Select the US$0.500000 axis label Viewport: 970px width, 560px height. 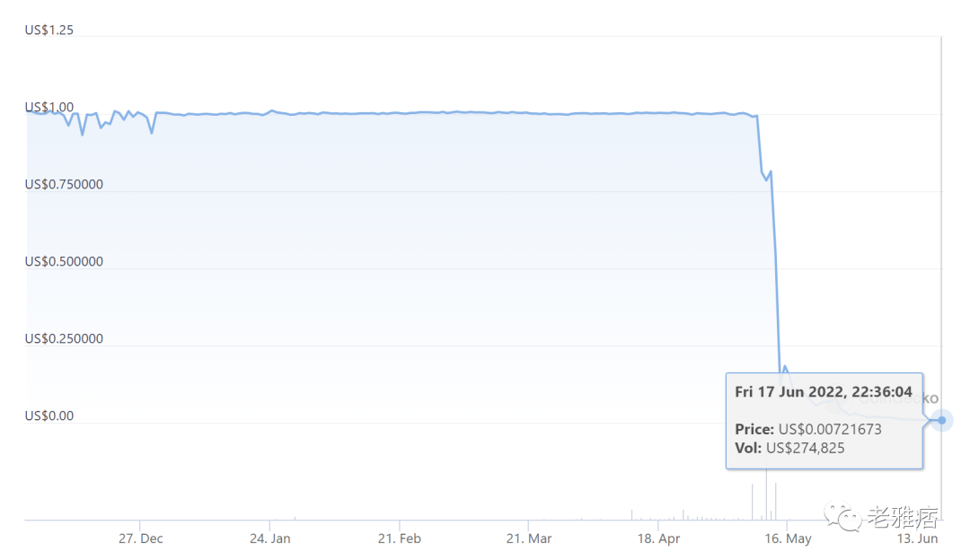coord(64,261)
